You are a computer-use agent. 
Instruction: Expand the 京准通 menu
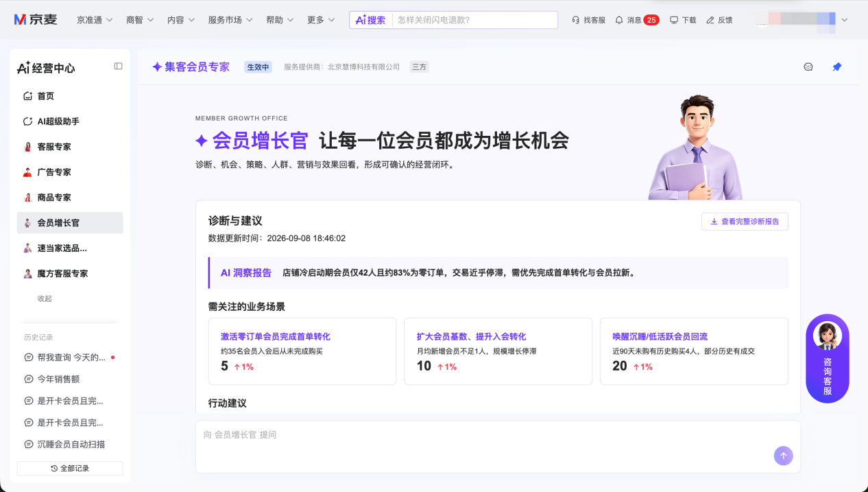point(95,20)
